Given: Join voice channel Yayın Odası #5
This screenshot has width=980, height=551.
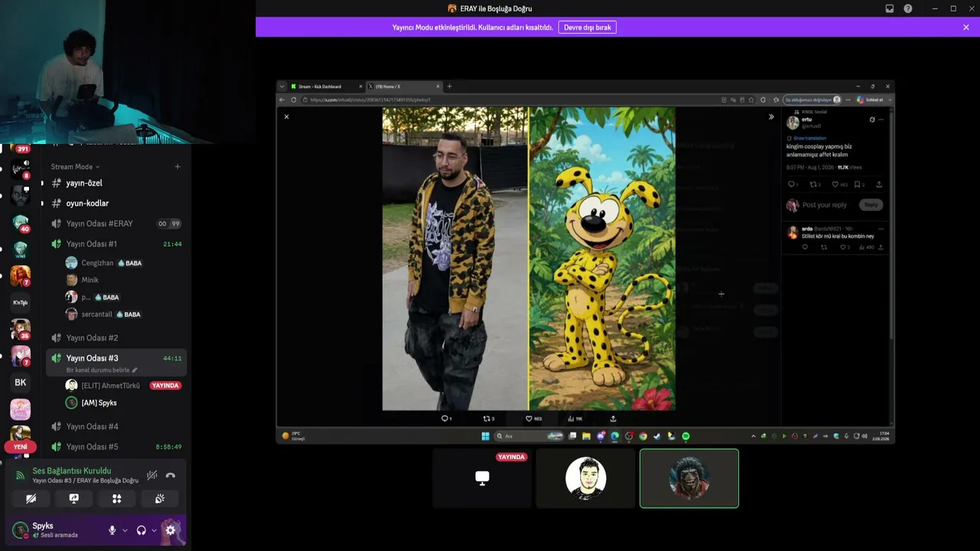Looking at the screenshot, I should (115, 447).
